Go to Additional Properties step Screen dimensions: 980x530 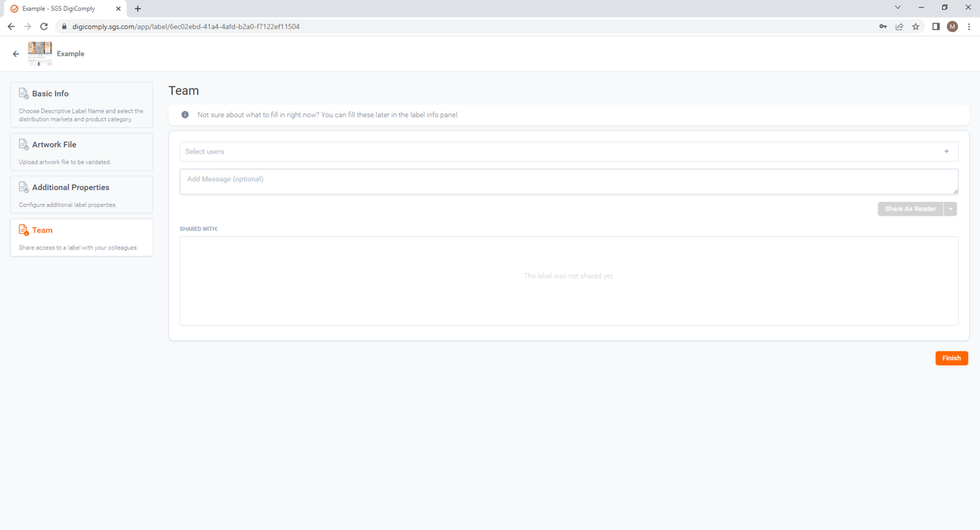coord(81,194)
